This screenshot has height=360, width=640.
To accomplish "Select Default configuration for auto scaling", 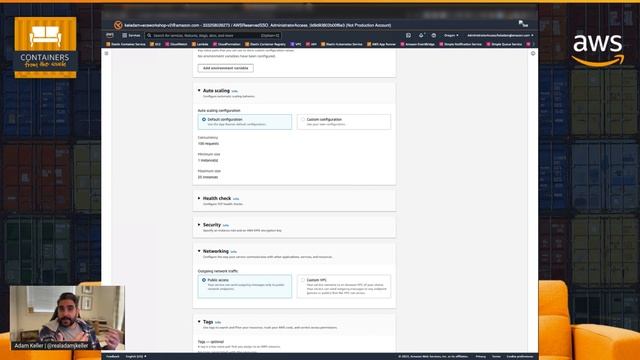I will tap(245, 122).
